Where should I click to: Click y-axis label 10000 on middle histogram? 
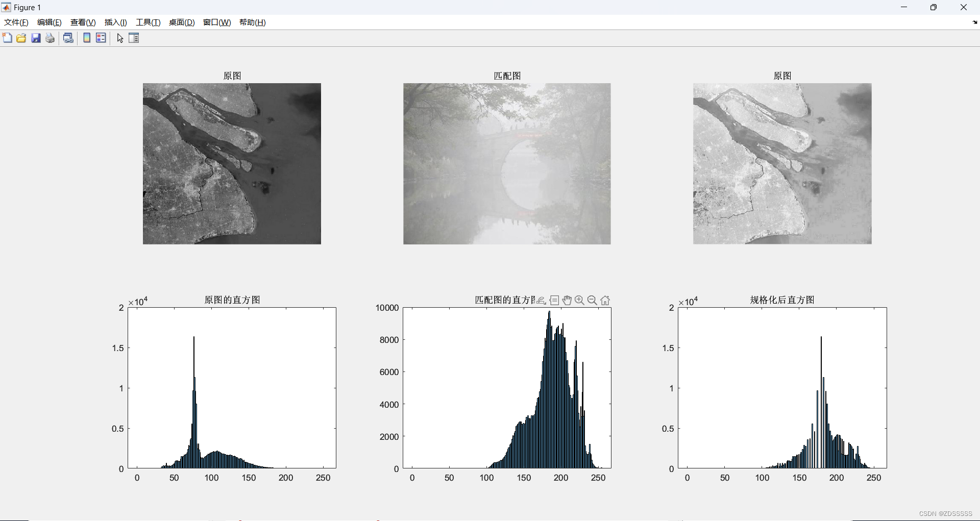click(x=387, y=308)
